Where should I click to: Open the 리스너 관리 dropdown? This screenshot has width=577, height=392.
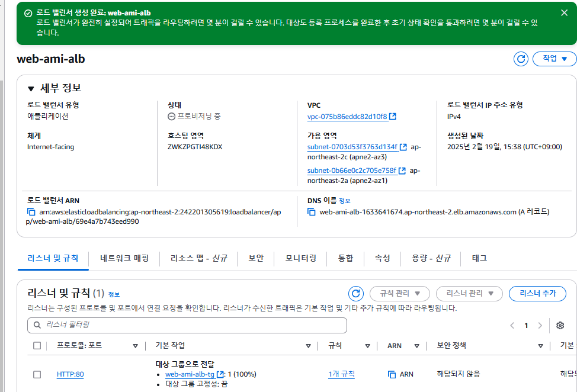coord(469,294)
